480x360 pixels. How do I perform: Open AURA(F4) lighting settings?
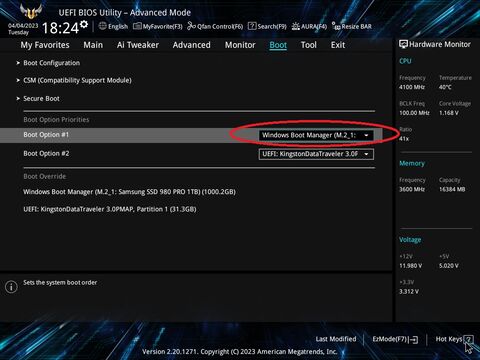click(309, 26)
